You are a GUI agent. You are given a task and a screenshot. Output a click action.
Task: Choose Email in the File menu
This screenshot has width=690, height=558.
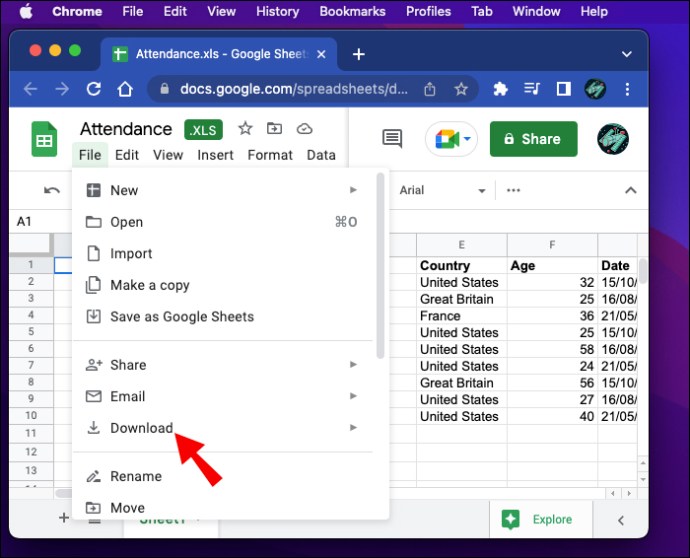pos(222,396)
